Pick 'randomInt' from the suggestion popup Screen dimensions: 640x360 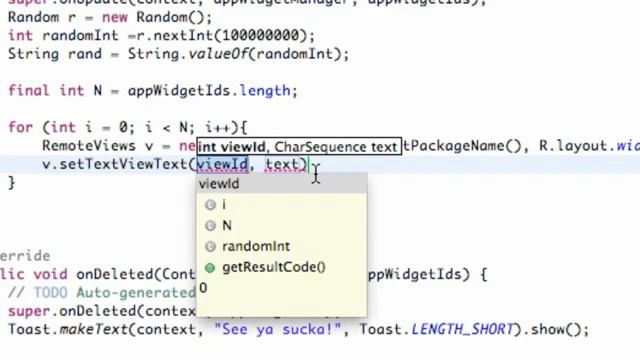click(x=281, y=246)
